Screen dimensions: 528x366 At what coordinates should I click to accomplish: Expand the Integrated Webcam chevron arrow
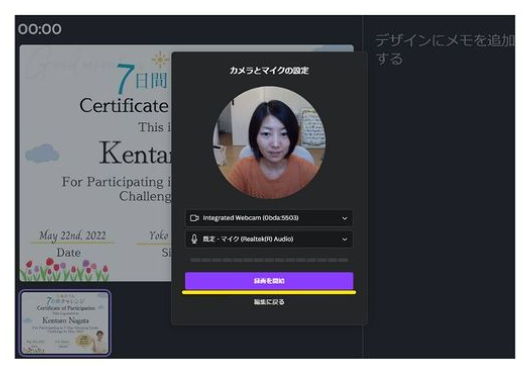pyautogui.click(x=344, y=218)
